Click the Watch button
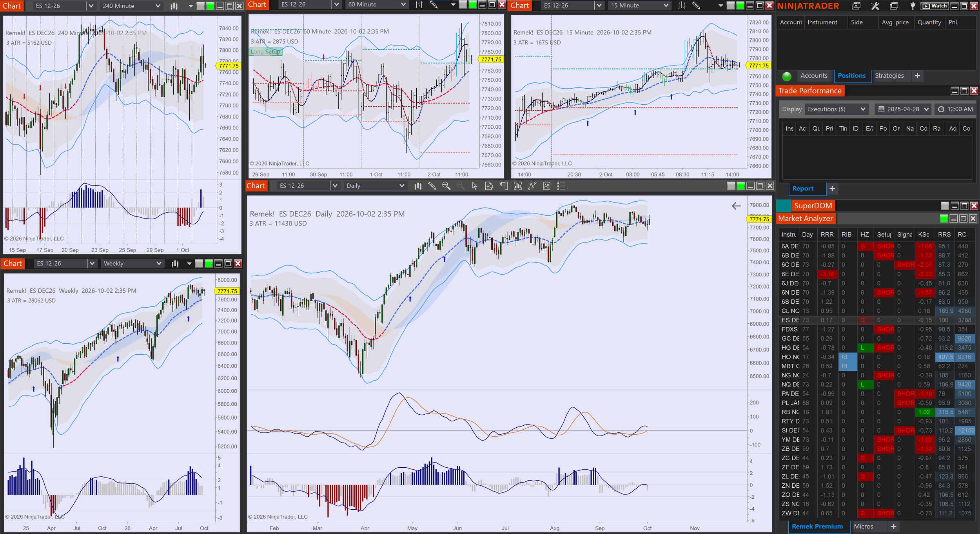Image resolution: width=980 pixels, height=534 pixels. click(x=935, y=6)
